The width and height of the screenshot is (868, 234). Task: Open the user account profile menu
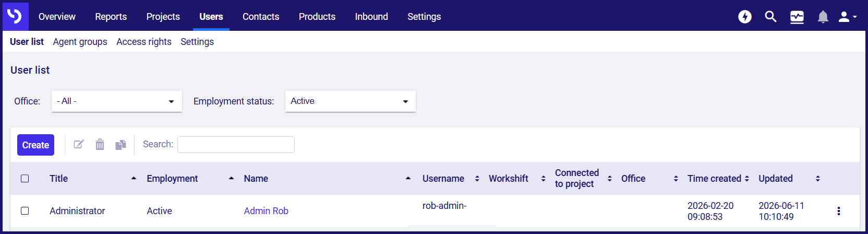[x=847, y=17]
